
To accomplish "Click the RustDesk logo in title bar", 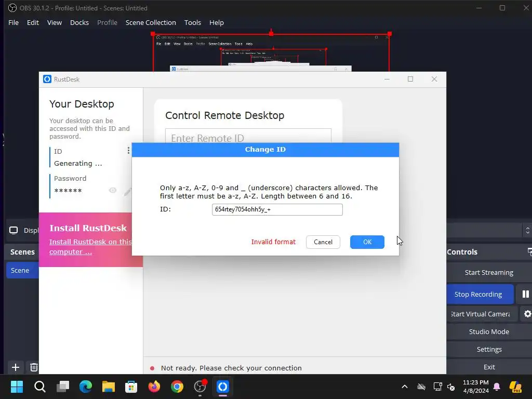I will (x=47, y=79).
